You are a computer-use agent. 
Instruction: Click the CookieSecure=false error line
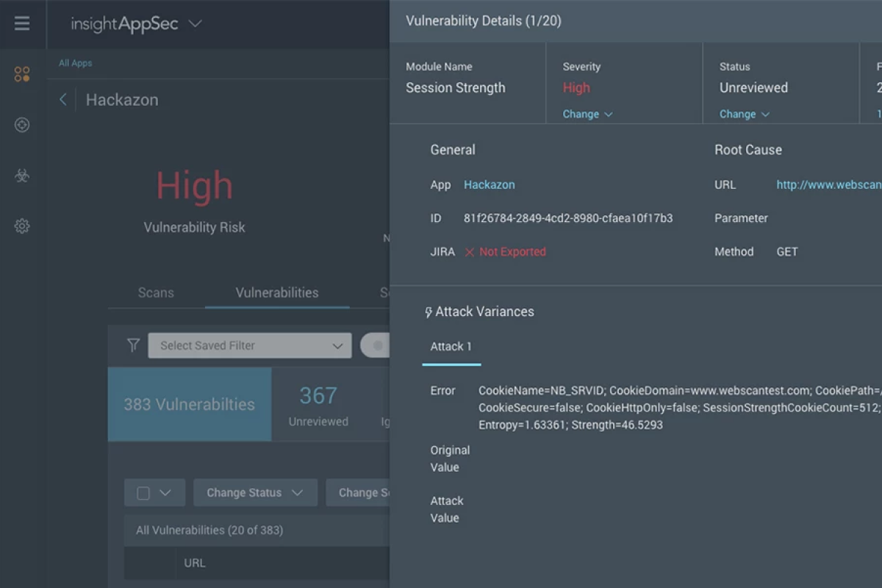pos(679,408)
